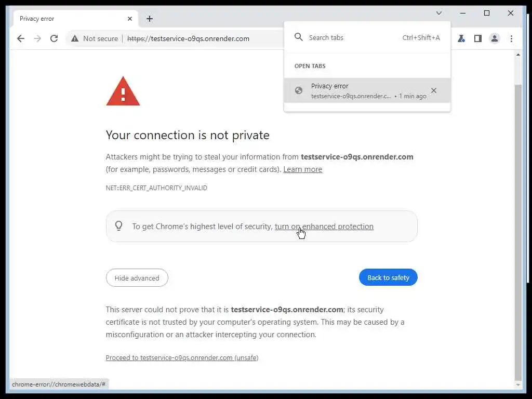
Task: Proceed to testservice-o9qs.onrender.com (unsafe) link
Action: 182,358
